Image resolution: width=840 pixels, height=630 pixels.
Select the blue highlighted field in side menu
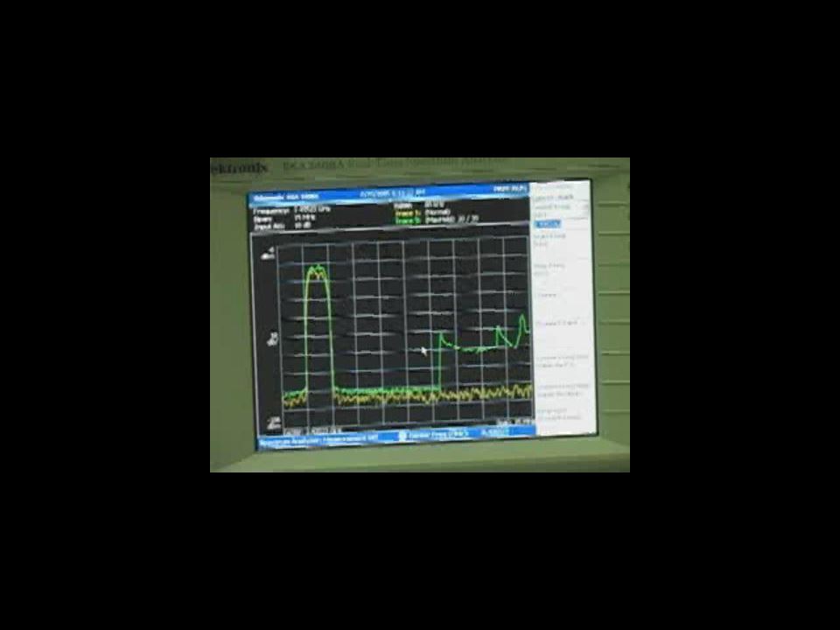[x=548, y=224]
